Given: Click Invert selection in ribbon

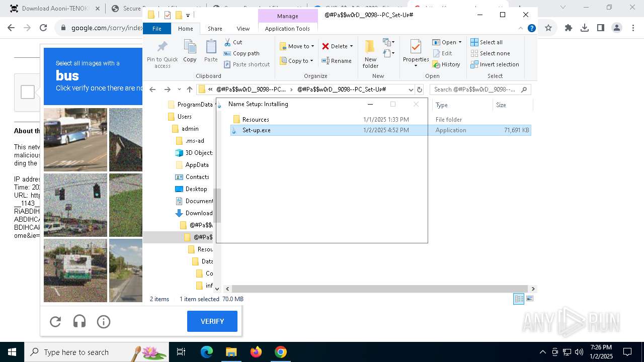Looking at the screenshot, I should pyautogui.click(x=495, y=64).
